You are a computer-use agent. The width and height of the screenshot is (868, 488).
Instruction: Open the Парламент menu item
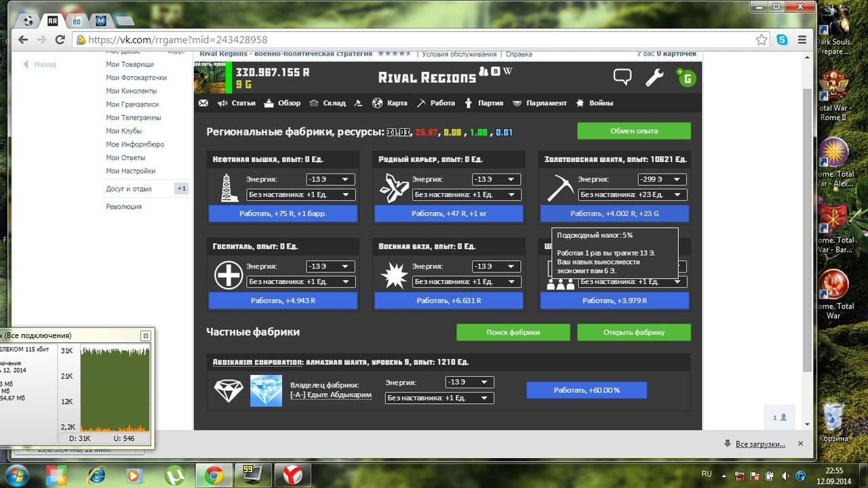pos(539,103)
